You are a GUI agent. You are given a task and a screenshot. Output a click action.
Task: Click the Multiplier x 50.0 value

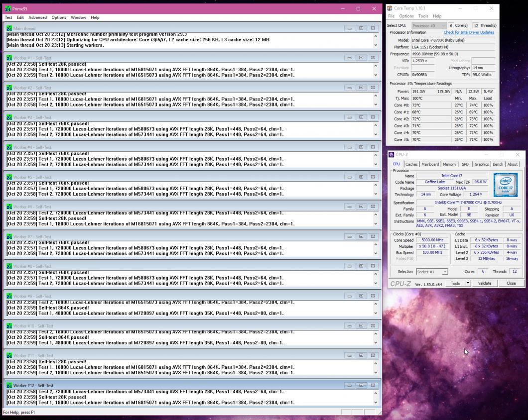point(432,246)
